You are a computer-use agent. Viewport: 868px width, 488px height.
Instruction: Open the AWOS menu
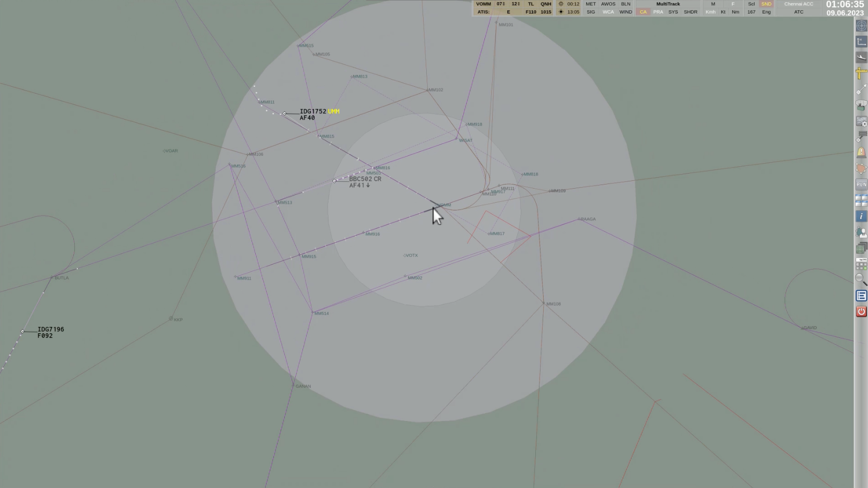(x=608, y=4)
